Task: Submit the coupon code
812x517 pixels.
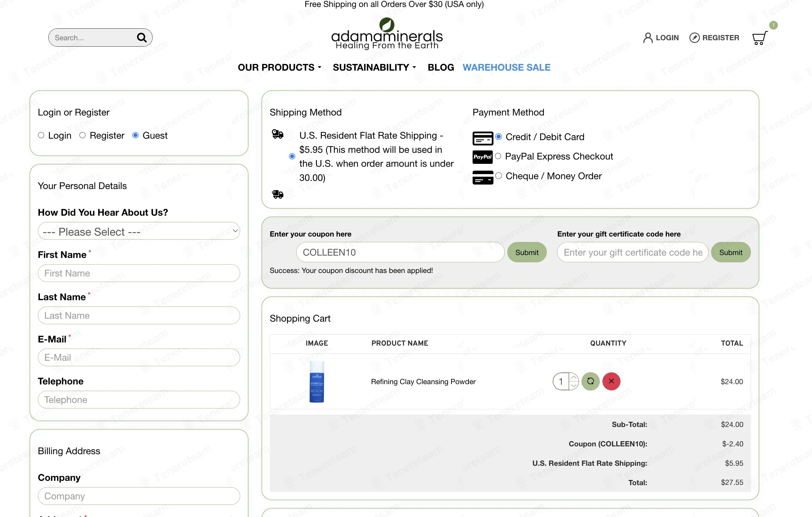Action: coord(527,252)
